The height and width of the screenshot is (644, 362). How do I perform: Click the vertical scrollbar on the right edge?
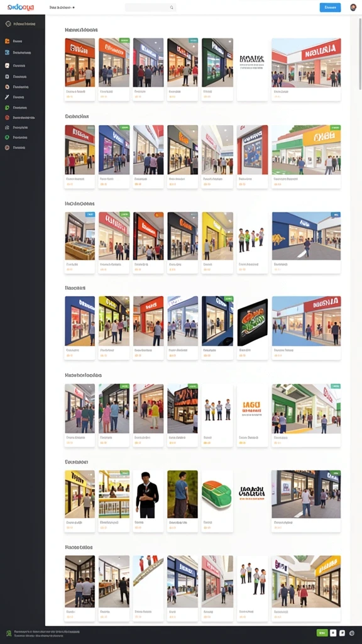click(360, 53)
